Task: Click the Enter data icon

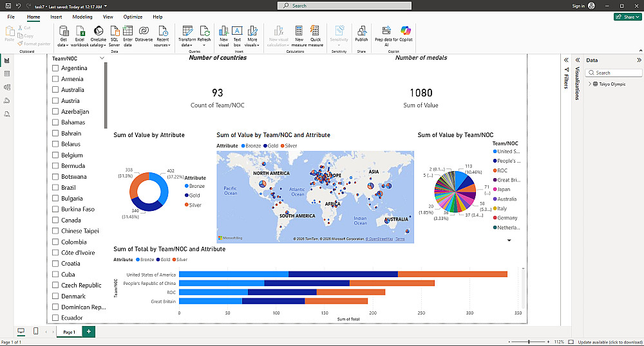Action: (x=128, y=31)
